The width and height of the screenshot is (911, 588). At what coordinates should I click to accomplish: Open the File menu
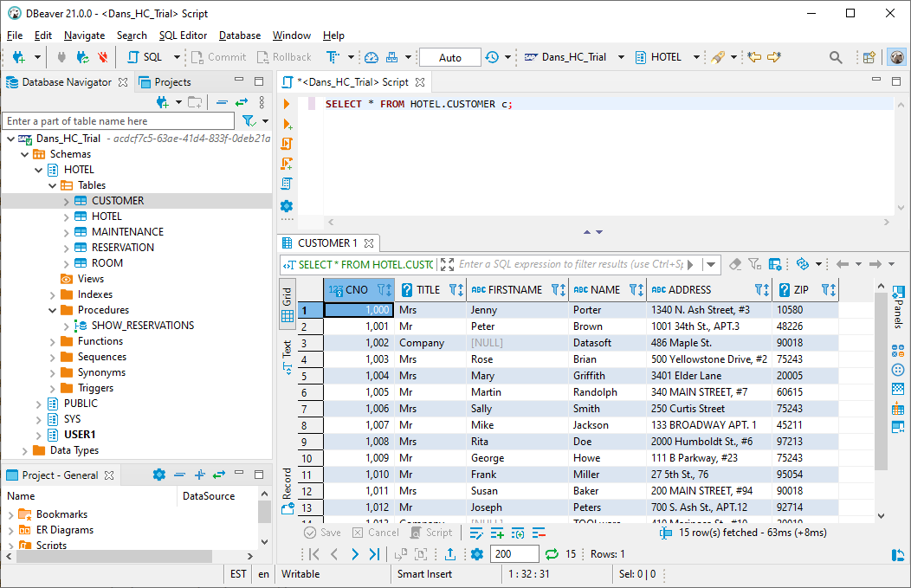15,36
